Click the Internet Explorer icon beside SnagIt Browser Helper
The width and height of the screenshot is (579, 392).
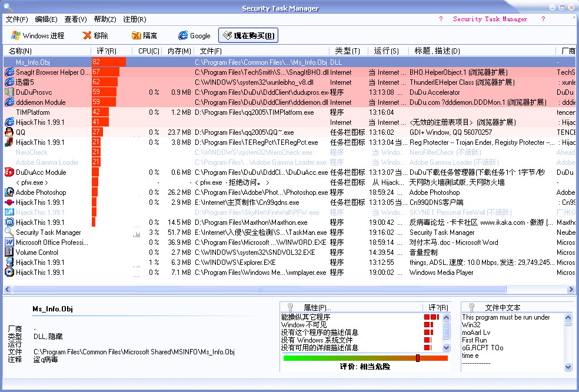[9, 72]
